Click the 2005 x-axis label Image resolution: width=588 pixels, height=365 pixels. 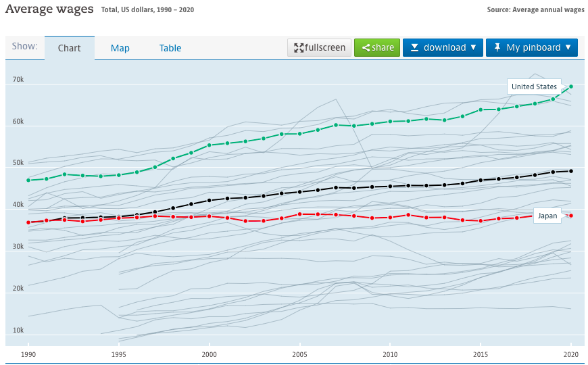pyautogui.click(x=299, y=354)
